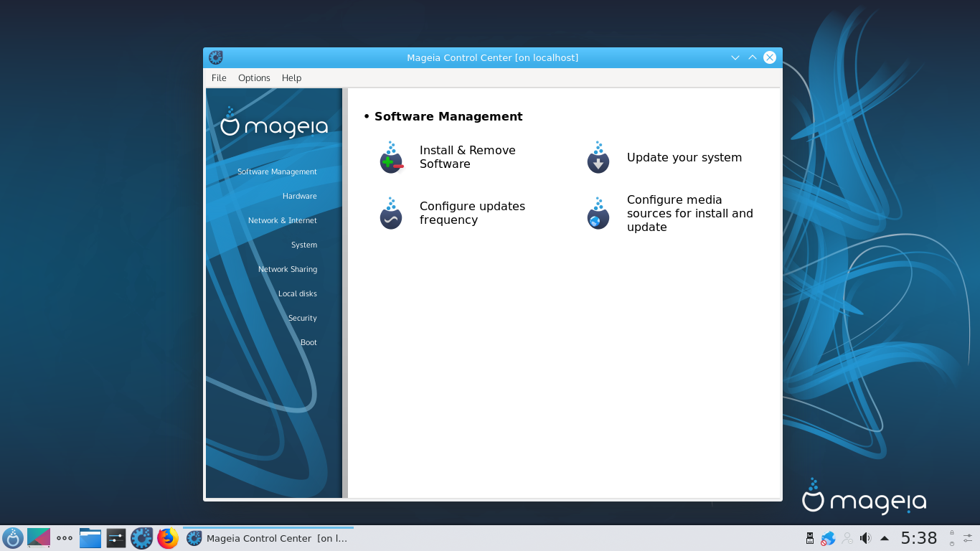This screenshot has width=980, height=551.
Task: Open Install & Remove Software
Action: [391, 157]
